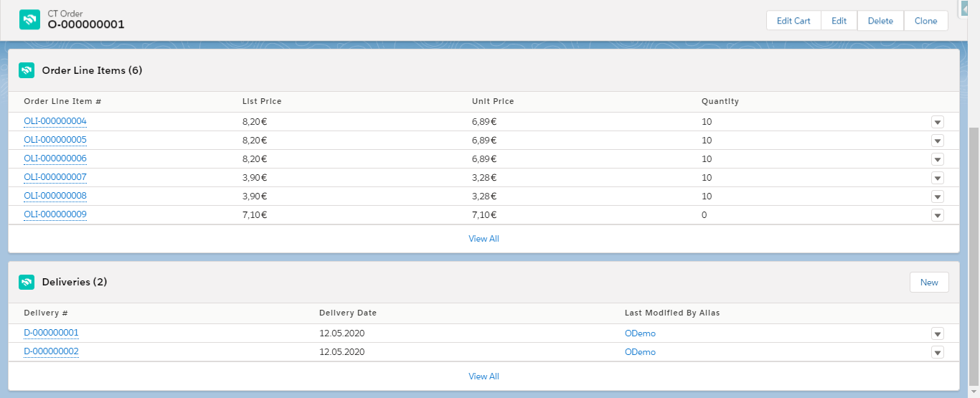Open row actions for OLI-000000006
Image resolution: width=980 pixels, height=398 pixels.
[x=937, y=159]
